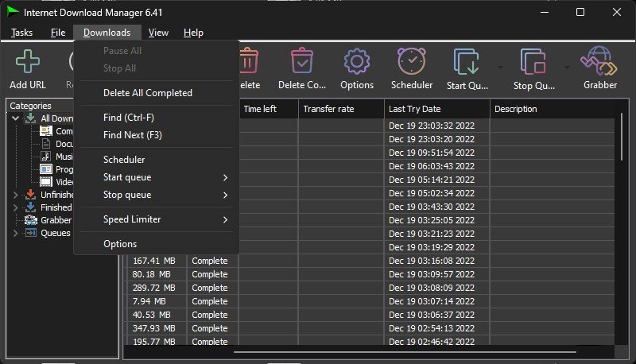Screen dimensions: 636x364
Task: Select the Grabber category in sidebar
Action: tap(56, 220)
